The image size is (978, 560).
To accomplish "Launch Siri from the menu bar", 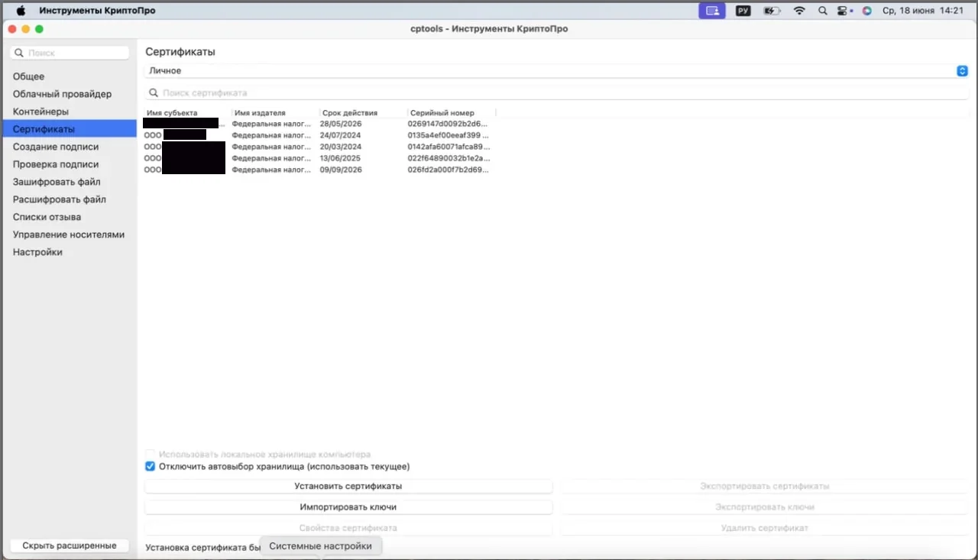I will [866, 11].
